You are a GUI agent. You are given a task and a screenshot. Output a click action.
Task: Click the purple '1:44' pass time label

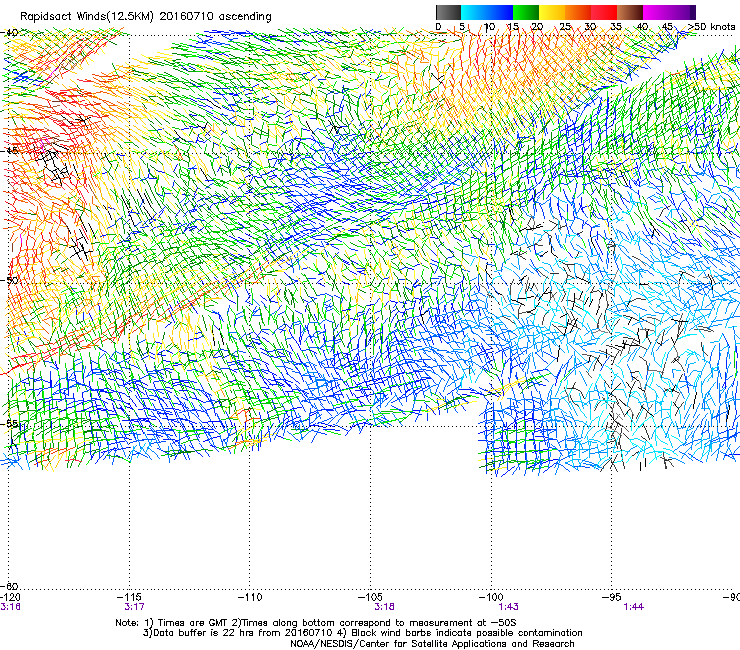pyautogui.click(x=633, y=607)
